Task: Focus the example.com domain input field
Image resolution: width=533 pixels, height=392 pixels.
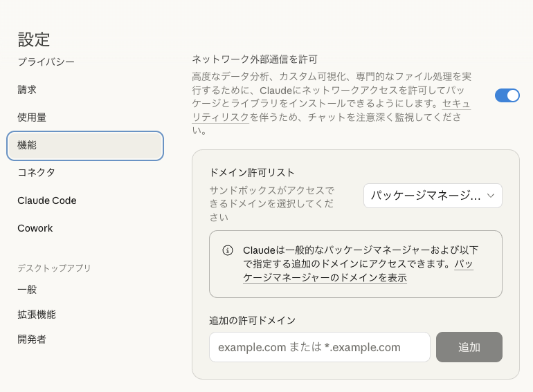Action: [x=319, y=347]
